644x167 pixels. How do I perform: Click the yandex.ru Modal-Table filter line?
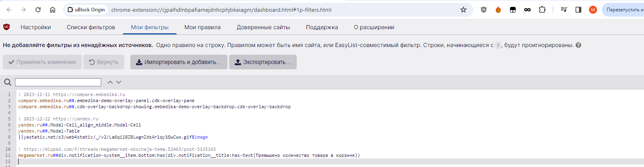pyautogui.click(x=49, y=131)
